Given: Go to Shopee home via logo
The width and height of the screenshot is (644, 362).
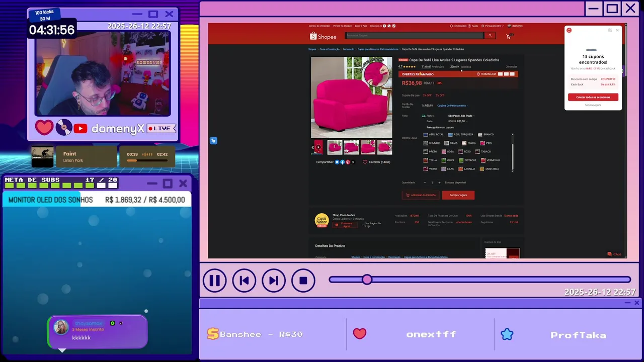Looking at the screenshot, I should [x=323, y=36].
